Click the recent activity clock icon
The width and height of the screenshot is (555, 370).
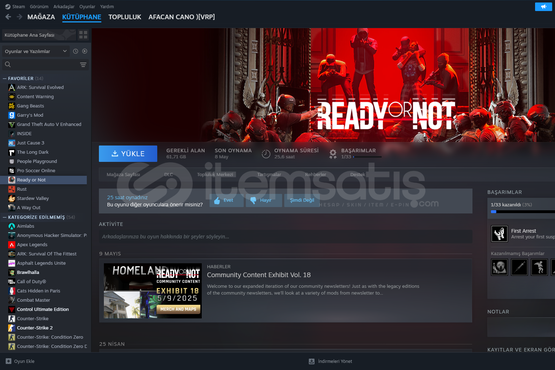pyautogui.click(x=75, y=51)
